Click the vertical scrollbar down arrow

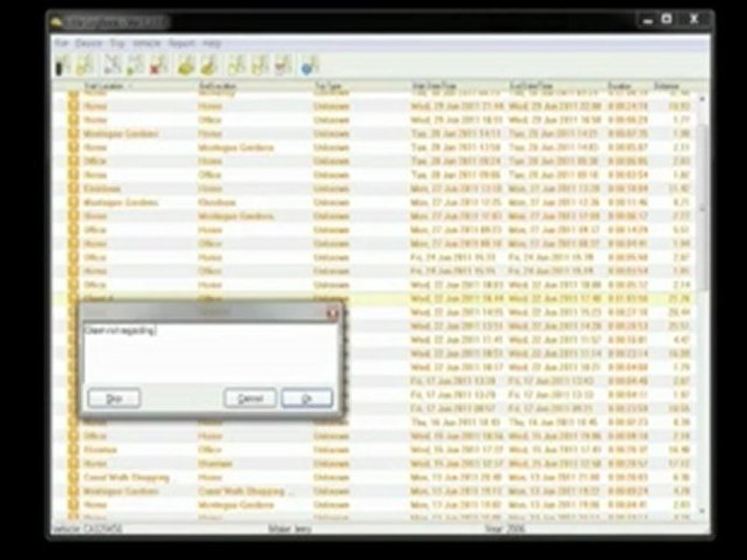point(702,511)
